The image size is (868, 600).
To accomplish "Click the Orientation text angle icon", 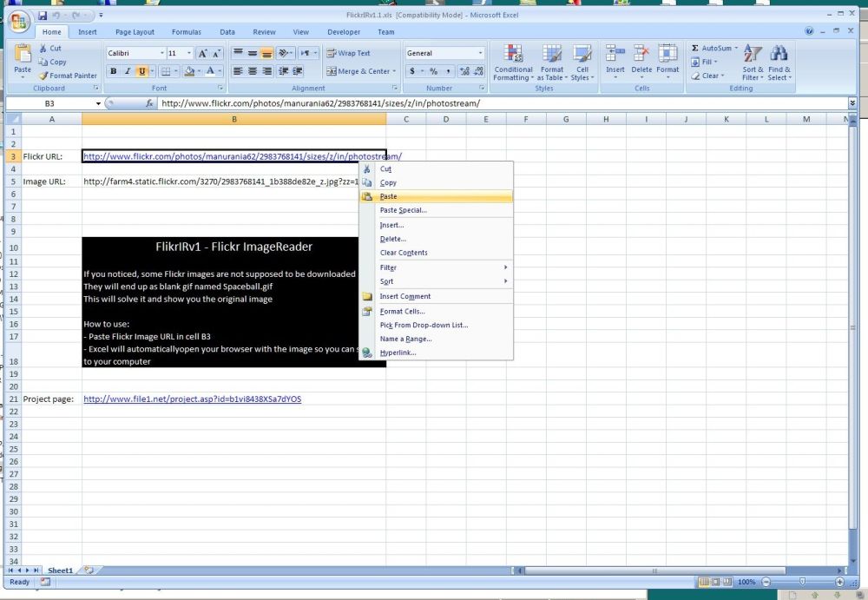I will coord(284,53).
